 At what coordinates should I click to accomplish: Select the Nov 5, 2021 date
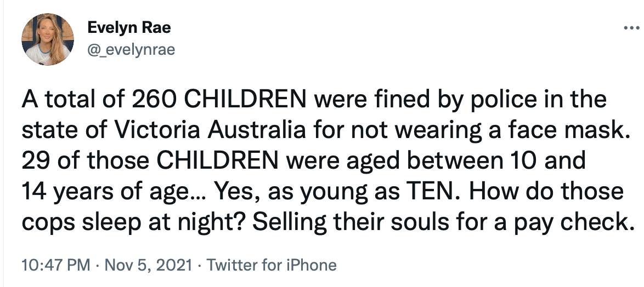point(148,265)
